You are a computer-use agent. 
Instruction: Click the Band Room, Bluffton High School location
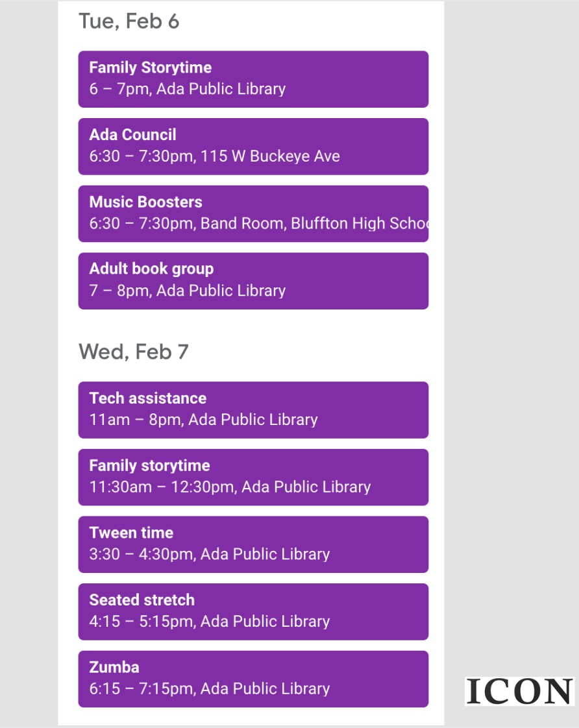314,224
